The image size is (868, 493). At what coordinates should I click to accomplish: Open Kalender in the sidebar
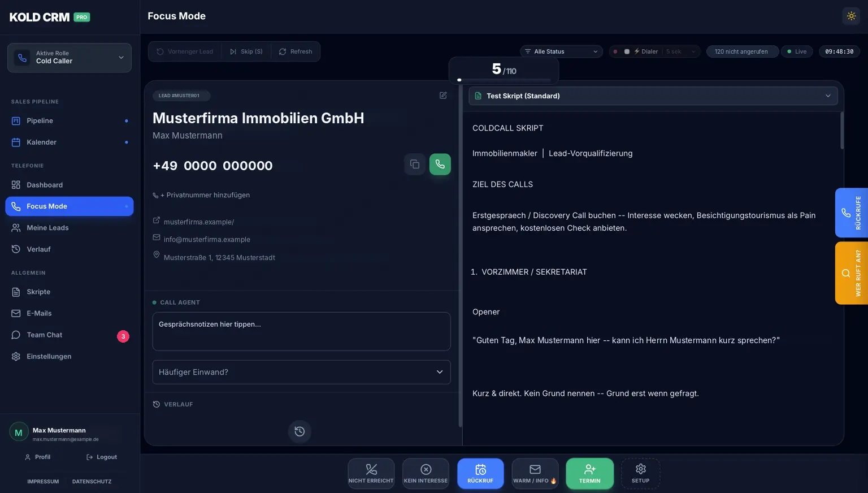point(70,142)
